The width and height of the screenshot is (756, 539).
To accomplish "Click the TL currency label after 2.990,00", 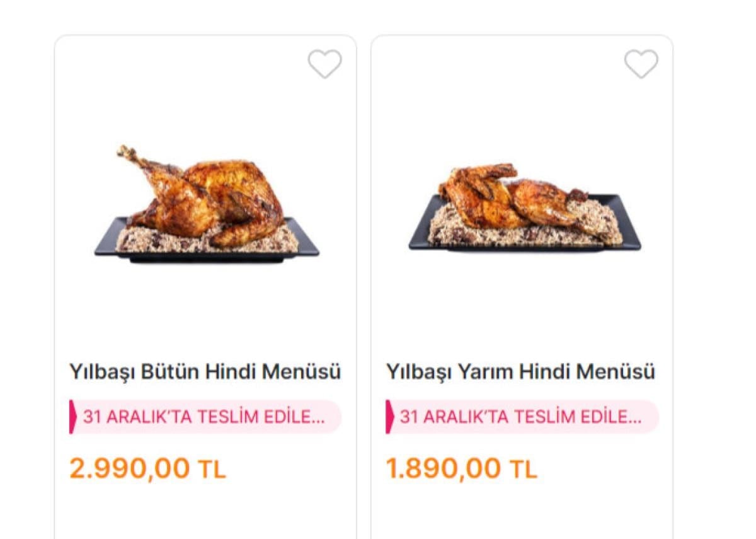I will tap(212, 470).
